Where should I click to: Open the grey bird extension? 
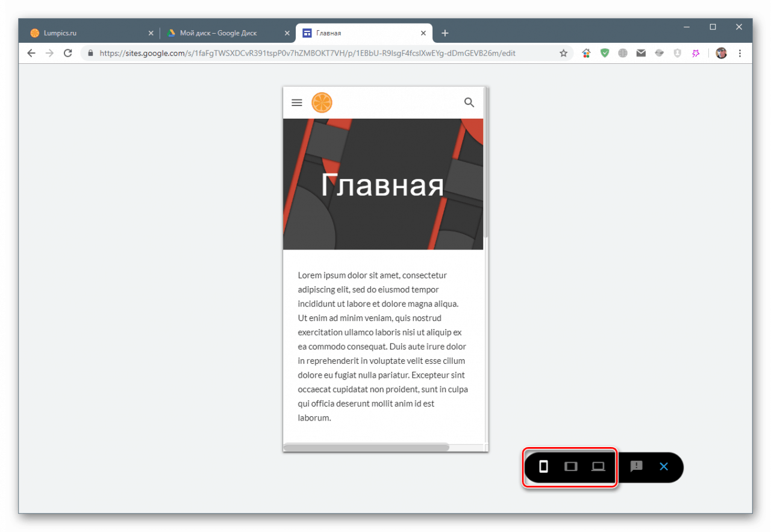pyautogui.click(x=660, y=53)
